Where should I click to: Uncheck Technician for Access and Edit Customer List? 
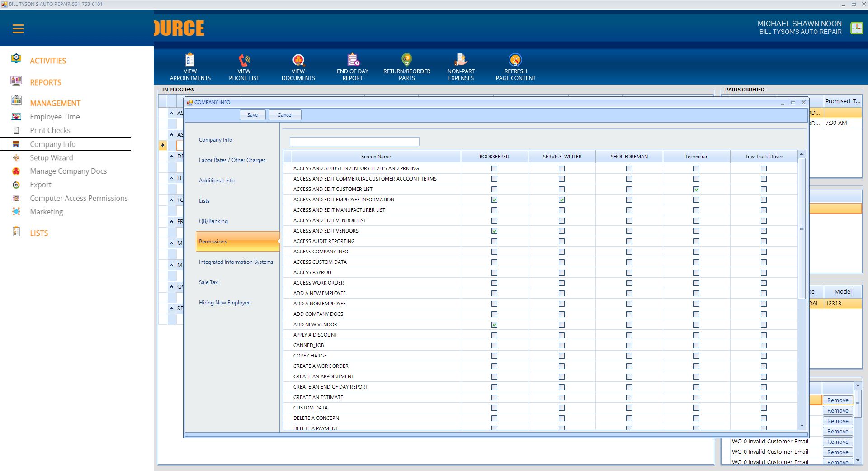click(696, 190)
